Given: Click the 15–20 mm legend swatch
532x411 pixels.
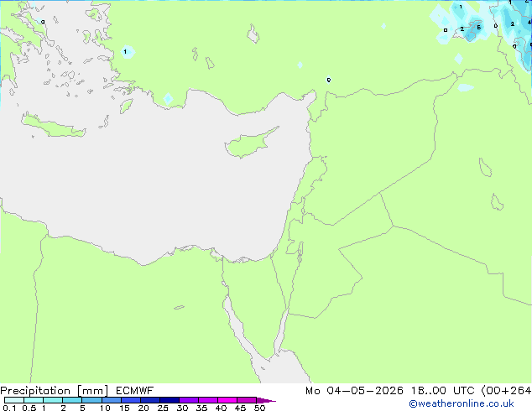Looking at the screenshot, I should coord(130,400).
